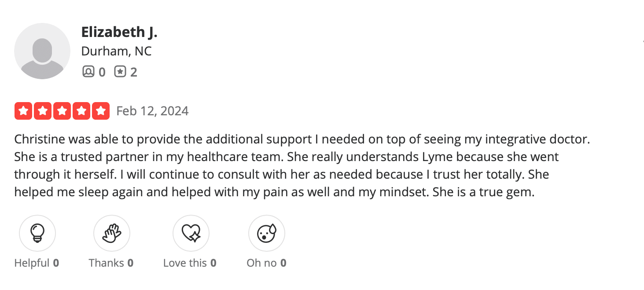Click the fifth red rating star
This screenshot has width=644, height=290.
click(x=101, y=111)
